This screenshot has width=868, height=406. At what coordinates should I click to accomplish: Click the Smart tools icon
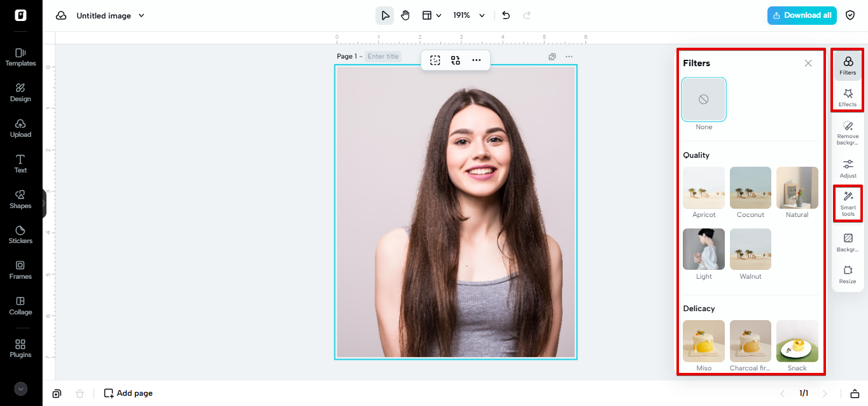pos(847,203)
